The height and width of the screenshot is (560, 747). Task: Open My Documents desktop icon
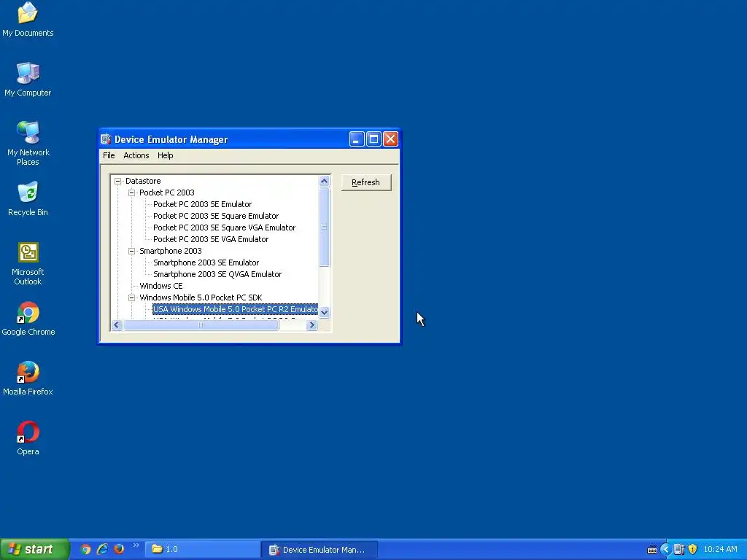click(x=28, y=19)
